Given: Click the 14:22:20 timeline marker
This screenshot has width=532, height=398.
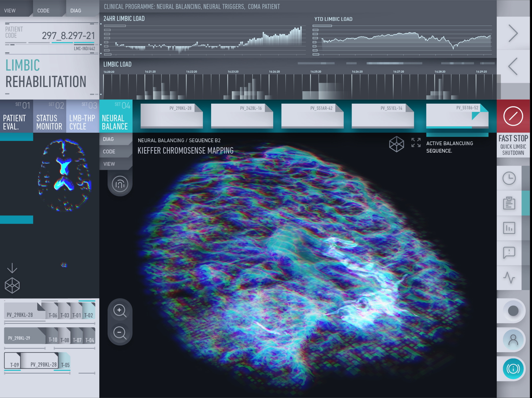Looking at the screenshot, I should (191, 72).
